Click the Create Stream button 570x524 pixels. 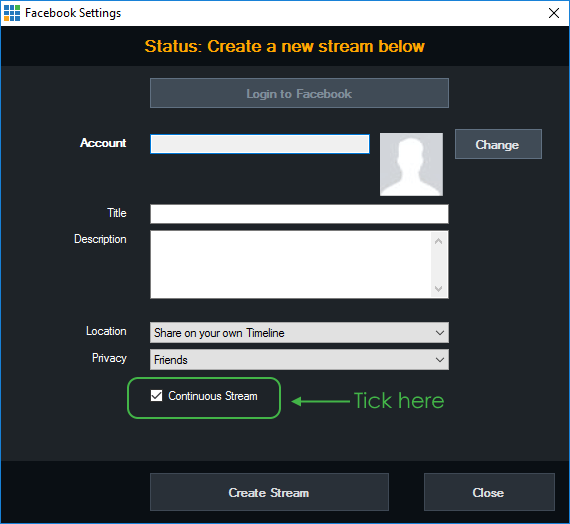click(269, 492)
